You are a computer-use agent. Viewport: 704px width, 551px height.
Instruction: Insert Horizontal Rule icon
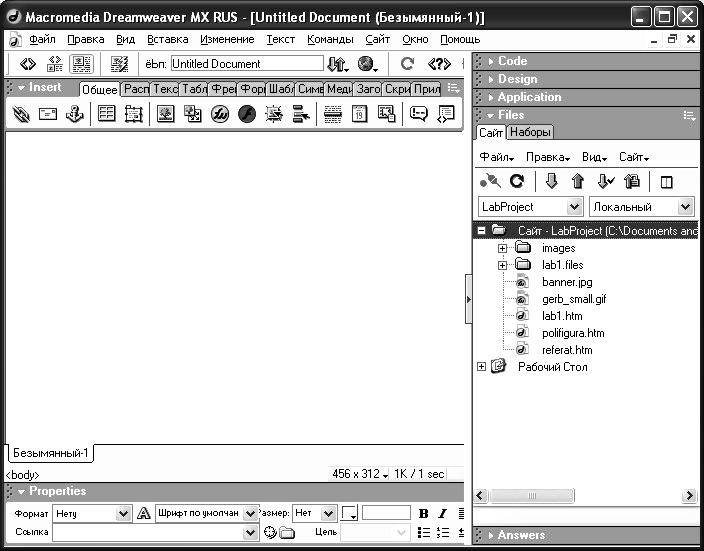pos(333,114)
